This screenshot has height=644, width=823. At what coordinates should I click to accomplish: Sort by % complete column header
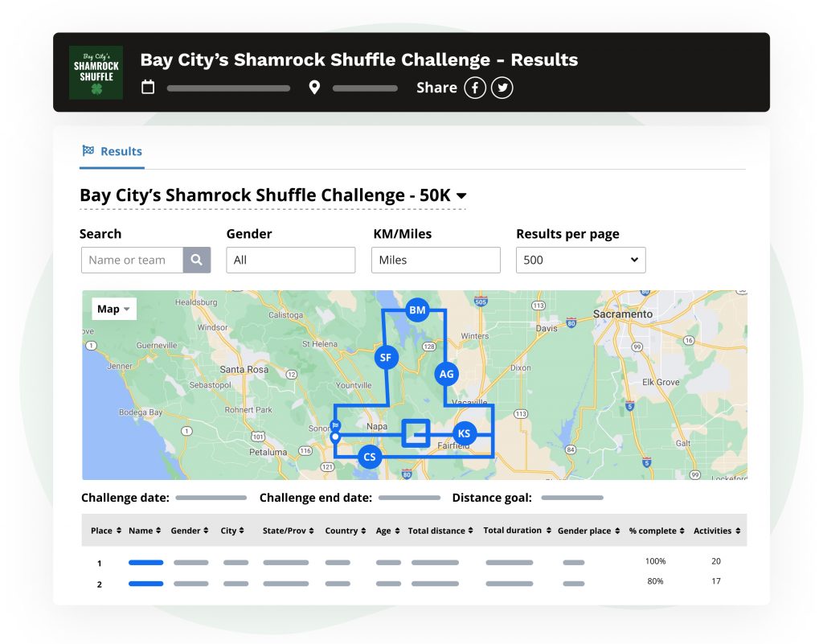tap(656, 531)
